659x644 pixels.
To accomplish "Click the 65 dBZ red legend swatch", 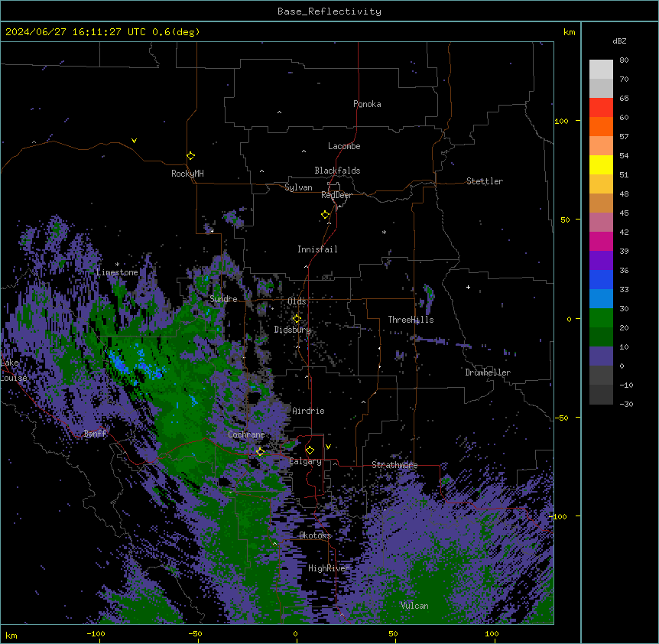I will point(601,108).
